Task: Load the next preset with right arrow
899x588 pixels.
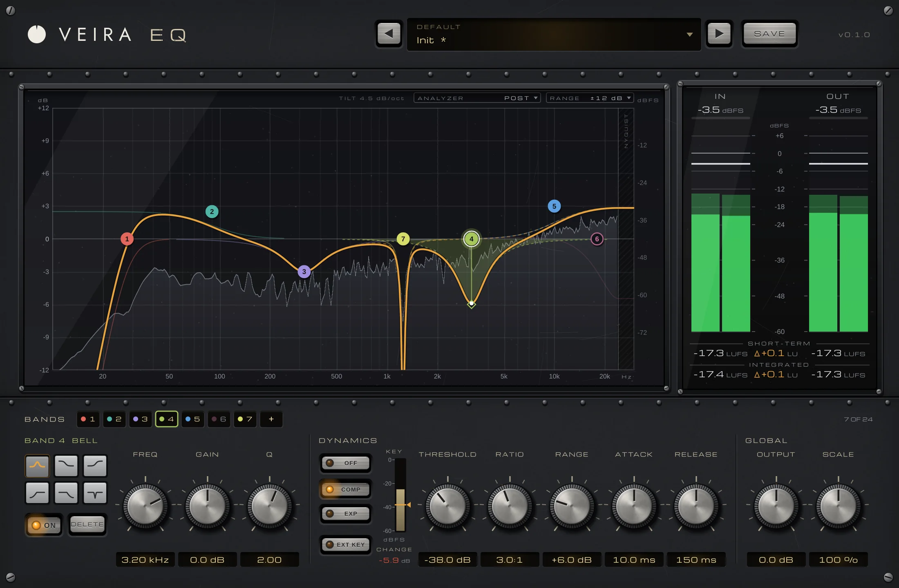Action: 719,34
